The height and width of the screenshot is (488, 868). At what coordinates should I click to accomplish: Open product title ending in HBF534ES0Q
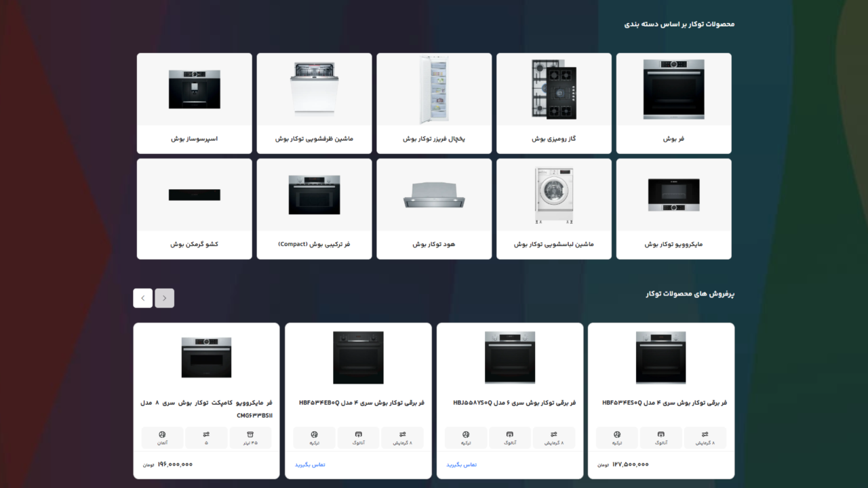click(665, 403)
